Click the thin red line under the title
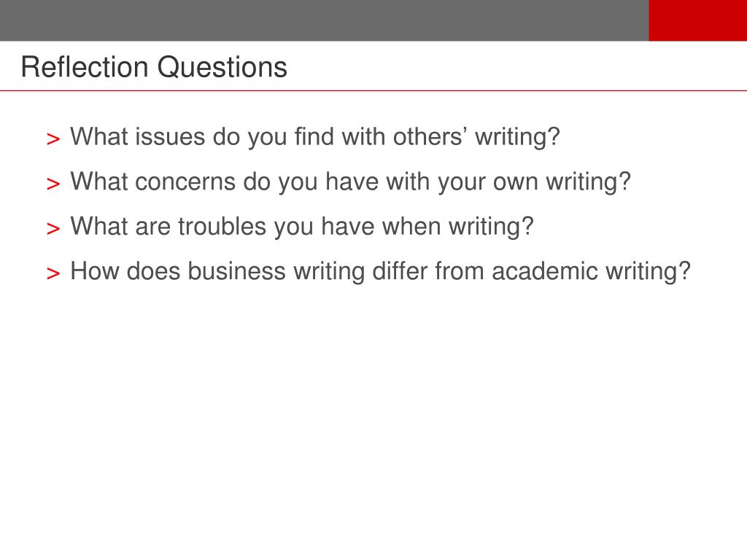Viewport: 747px width, 560px height. [x=373, y=90]
